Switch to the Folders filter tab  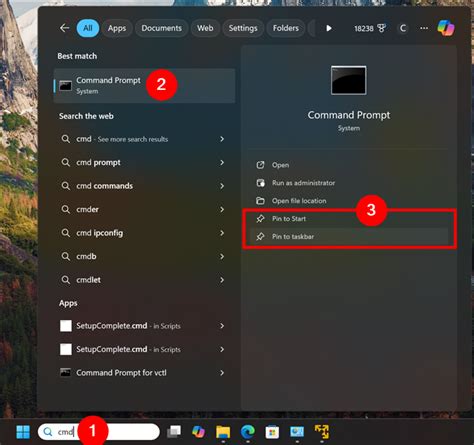pyautogui.click(x=286, y=28)
